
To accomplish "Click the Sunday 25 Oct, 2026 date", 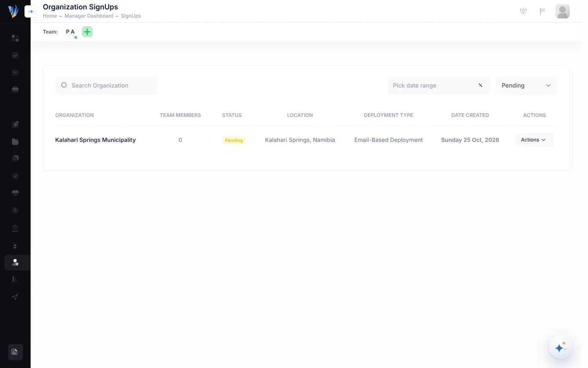I will [x=470, y=140].
